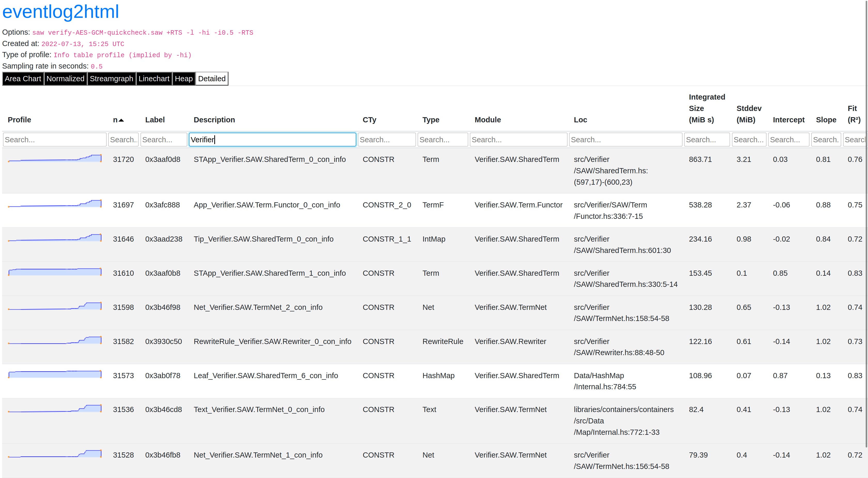Viewport: 868px width, 478px height.
Task: Click the profile chart for Leaf_Verifier.SAW.SharedTerm_6_con_info
Action: (55, 374)
